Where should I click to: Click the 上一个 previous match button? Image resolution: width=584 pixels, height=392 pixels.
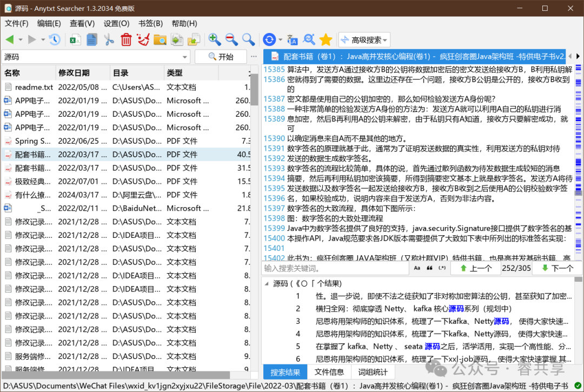click(x=476, y=268)
